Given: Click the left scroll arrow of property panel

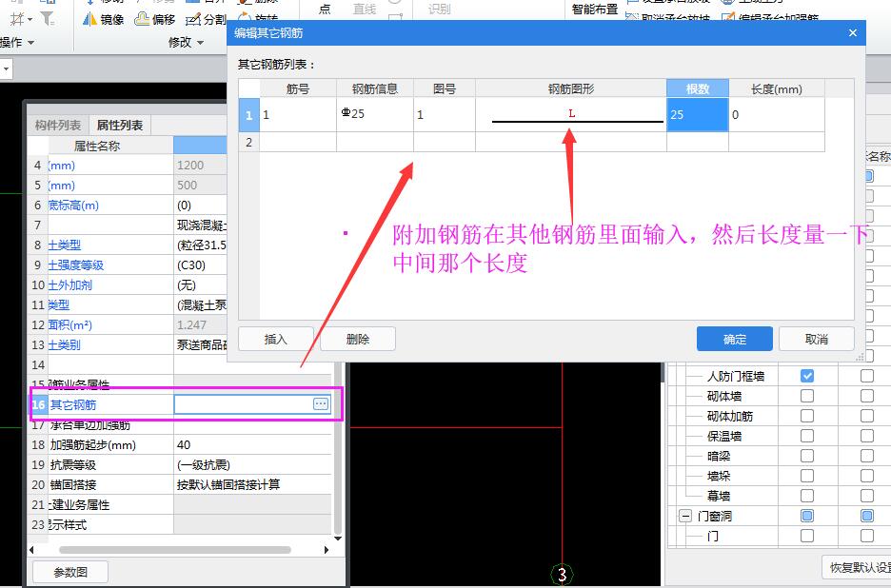Looking at the screenshot, I should (31, 549).
